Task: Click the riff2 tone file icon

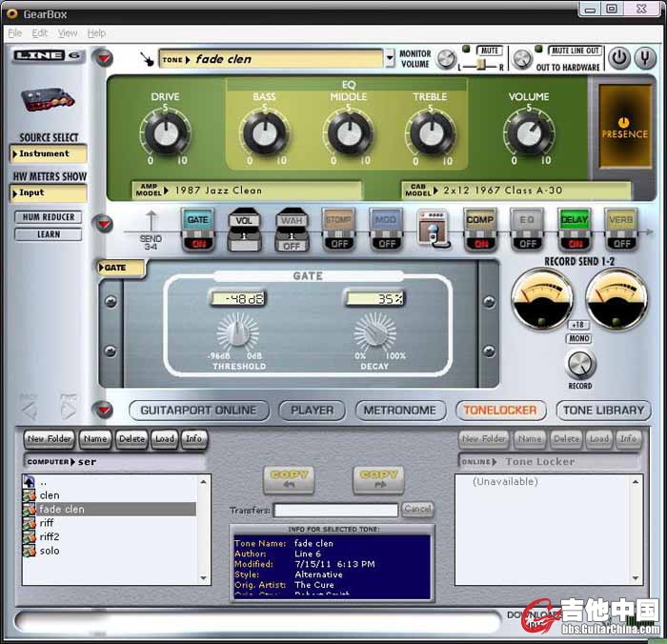Action: 30,536
